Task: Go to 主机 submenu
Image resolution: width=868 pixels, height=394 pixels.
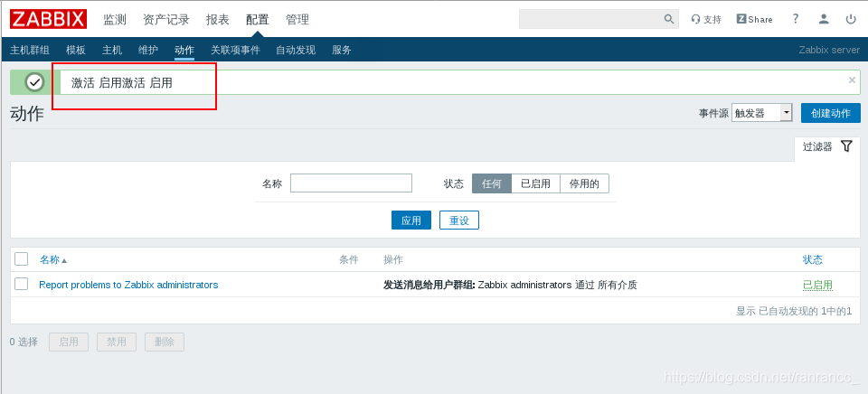Action: 112,50
